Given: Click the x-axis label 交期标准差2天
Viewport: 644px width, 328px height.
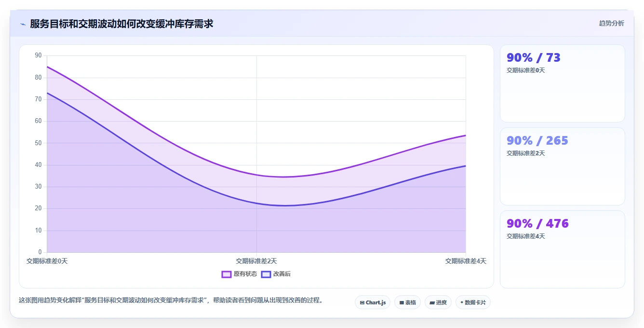Looking at the screenshot, I should pos(256,261).
